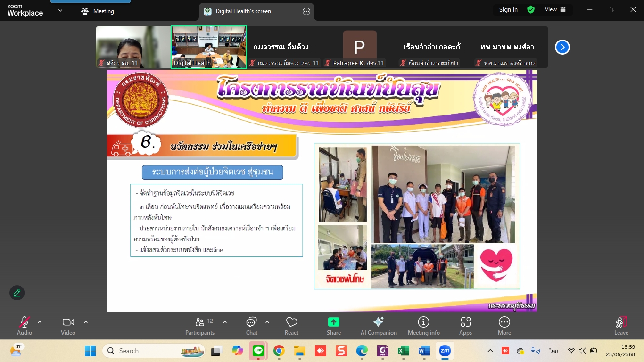This screenshot has width=644, height=362.
Task: Open clock showing 13:59 date
Action: coord(621,351)
